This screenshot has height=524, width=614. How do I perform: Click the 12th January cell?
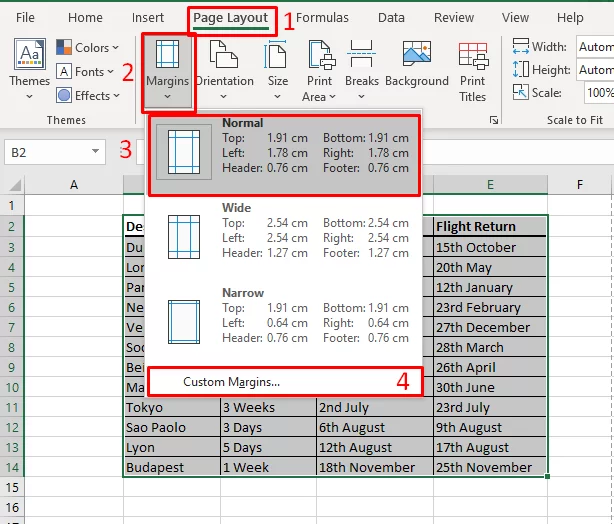coord(490,287)
